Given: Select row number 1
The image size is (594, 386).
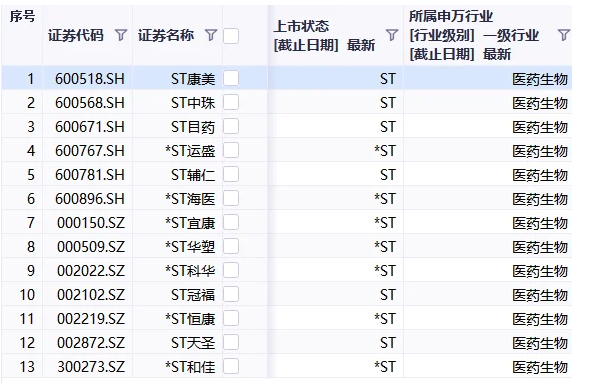Looking at the screenshot, I should 31,79.
